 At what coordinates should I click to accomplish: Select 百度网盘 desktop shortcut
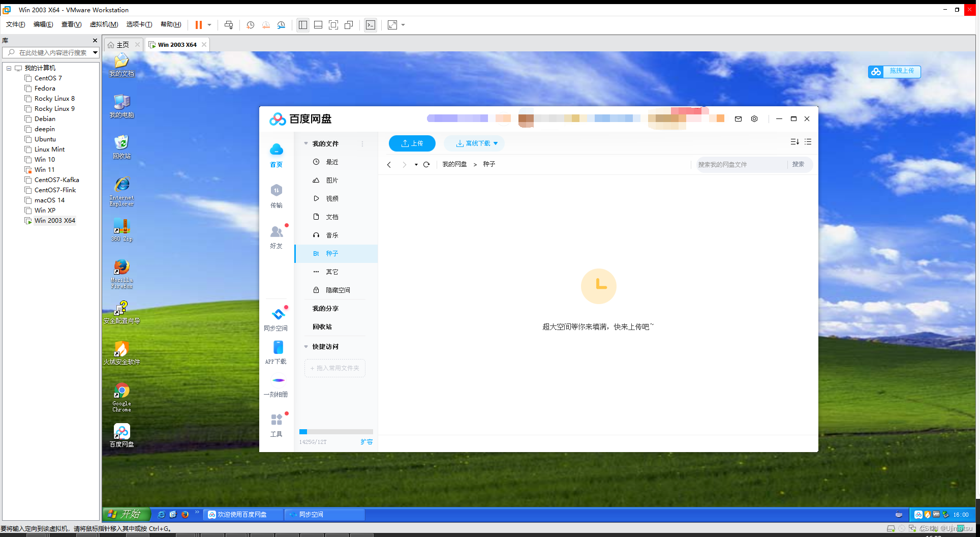(121, 435)
